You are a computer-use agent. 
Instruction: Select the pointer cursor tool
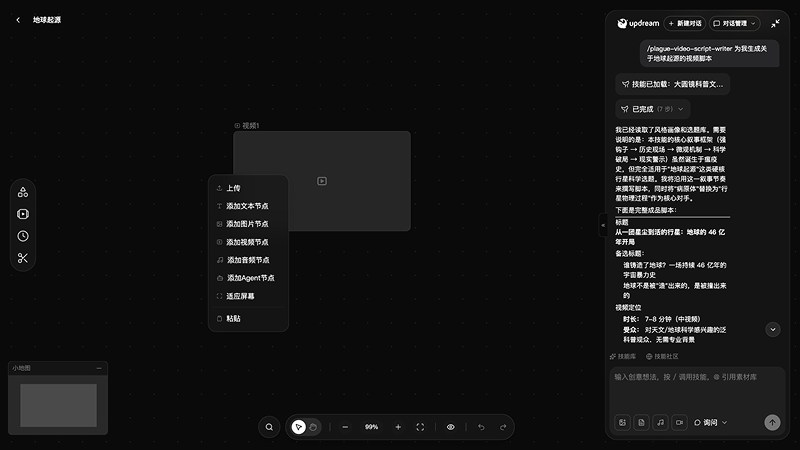298,427
